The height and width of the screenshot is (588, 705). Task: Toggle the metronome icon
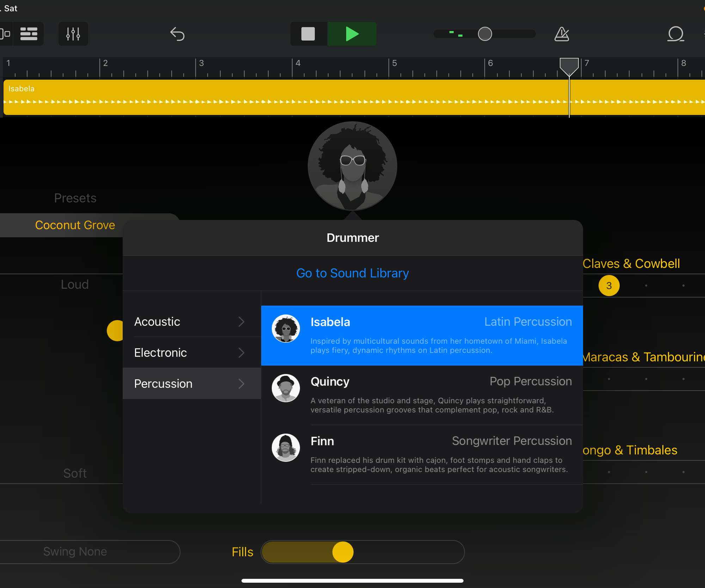point(562,34)
